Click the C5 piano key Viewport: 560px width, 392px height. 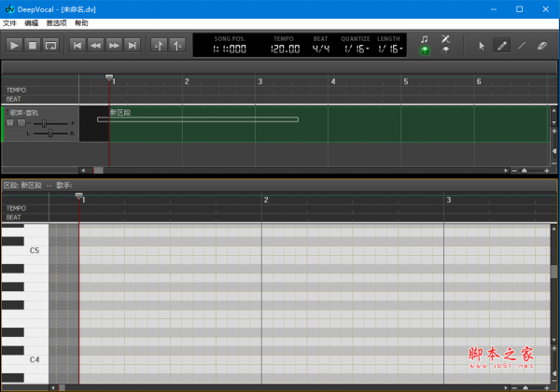[x=25, y=251]
